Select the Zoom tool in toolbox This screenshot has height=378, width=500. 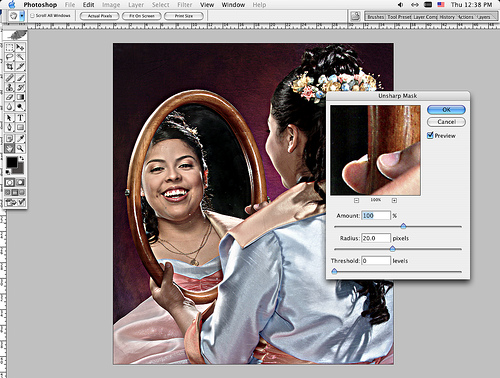pos(20,148)
